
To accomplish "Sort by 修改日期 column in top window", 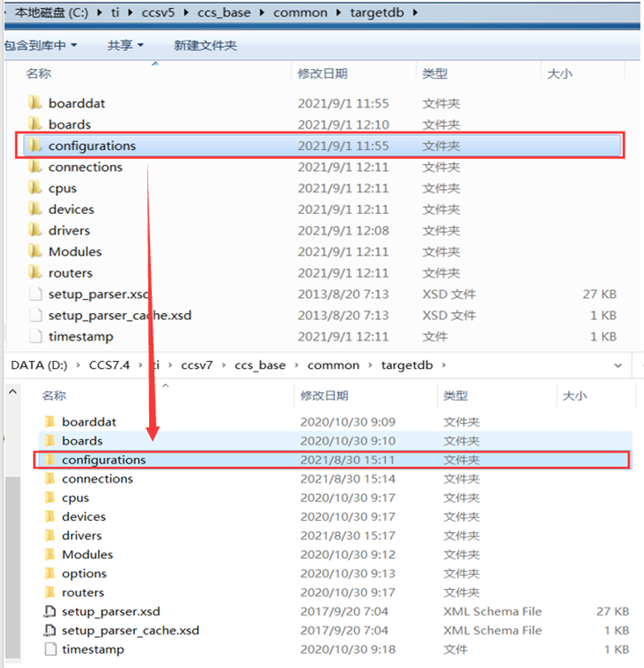I will click(322, 74).
